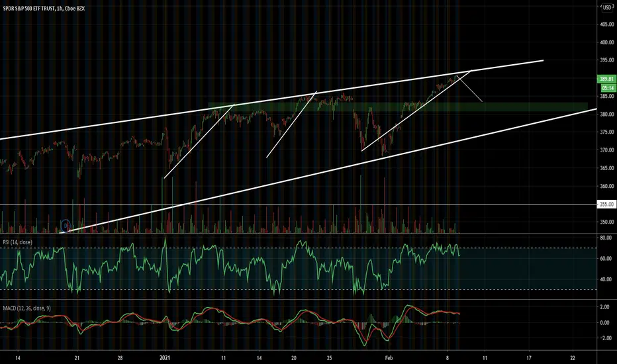This screenshot has width=617, height=364.
Task: Click the 400.00 price axis label
Action: click(x=607, y=42)
